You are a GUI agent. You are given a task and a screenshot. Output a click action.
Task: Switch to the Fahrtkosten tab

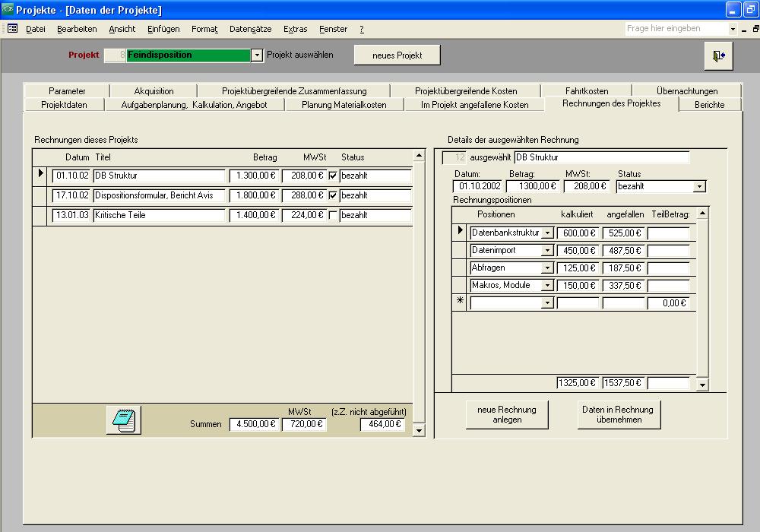(587, 90)
